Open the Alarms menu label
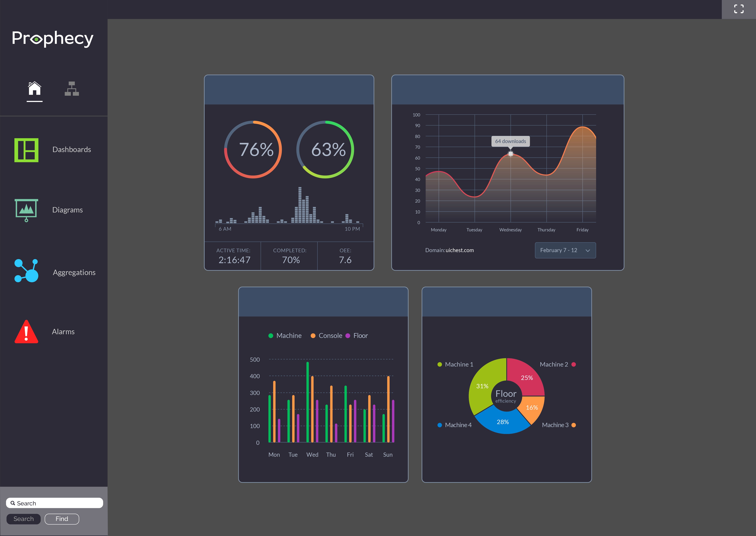 tap(63, 332)
